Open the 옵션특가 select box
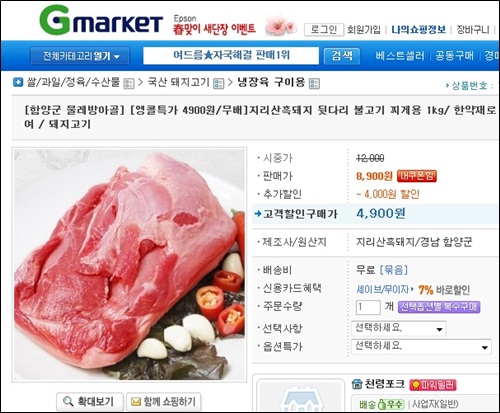The image size is (500, 413). coord(421,347)
